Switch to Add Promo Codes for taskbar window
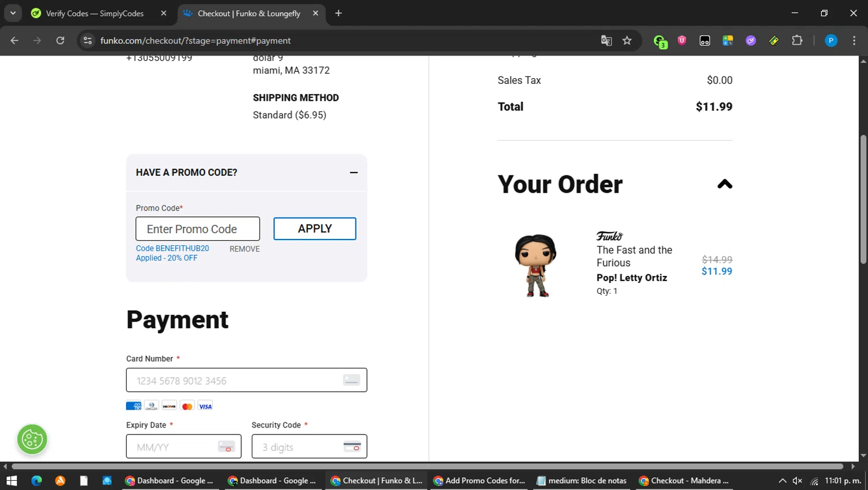The image size is (868, 490). pos(480,481)
